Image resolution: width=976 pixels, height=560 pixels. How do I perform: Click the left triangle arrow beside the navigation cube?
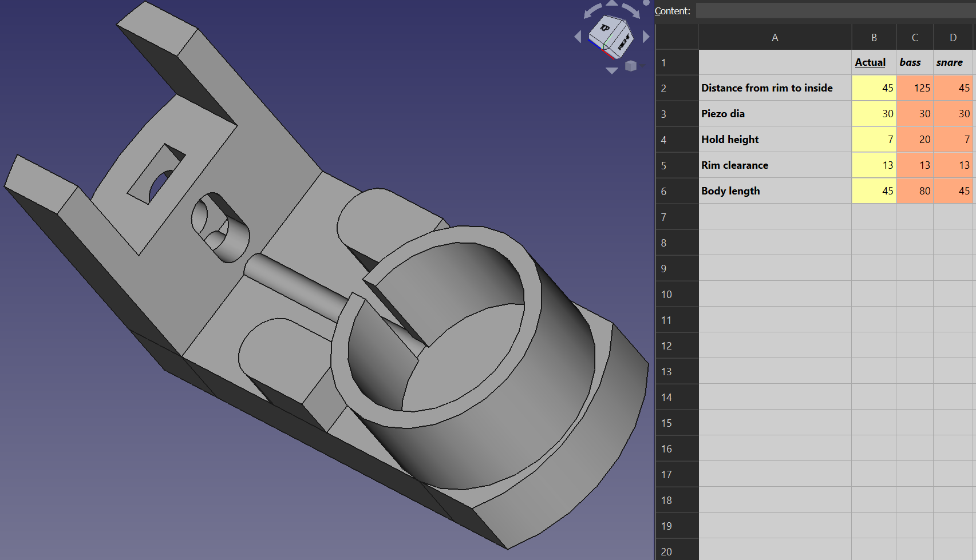578,37
